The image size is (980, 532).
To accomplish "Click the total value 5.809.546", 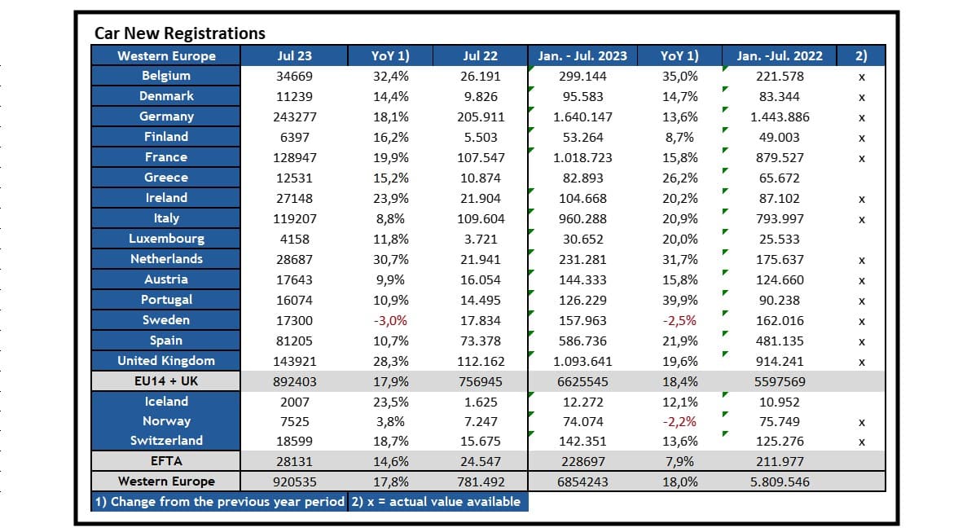I will coord(780,482).
